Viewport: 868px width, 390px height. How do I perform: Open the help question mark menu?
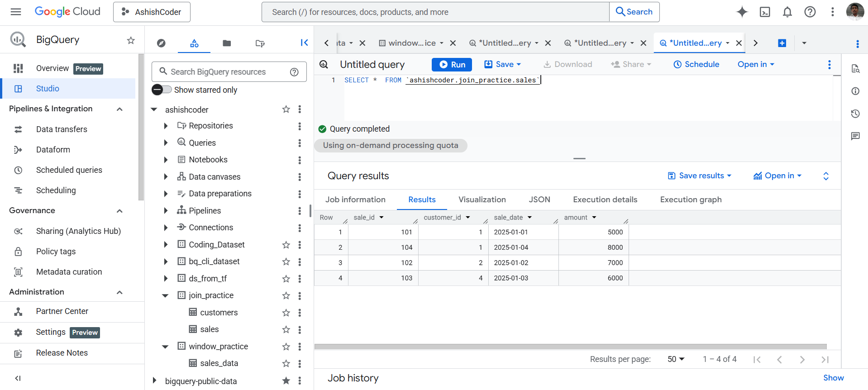tap(810, 12)
